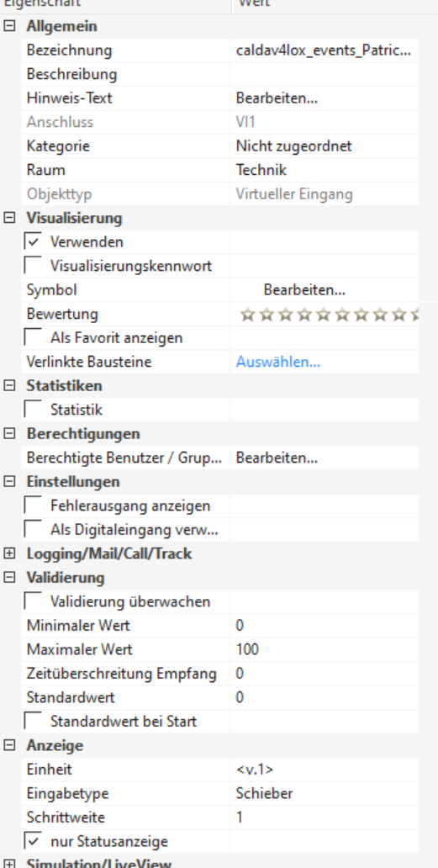This screenshot has height=868, width=438.
Task: Collapse the Statistiken section
Action: [9, 386]
